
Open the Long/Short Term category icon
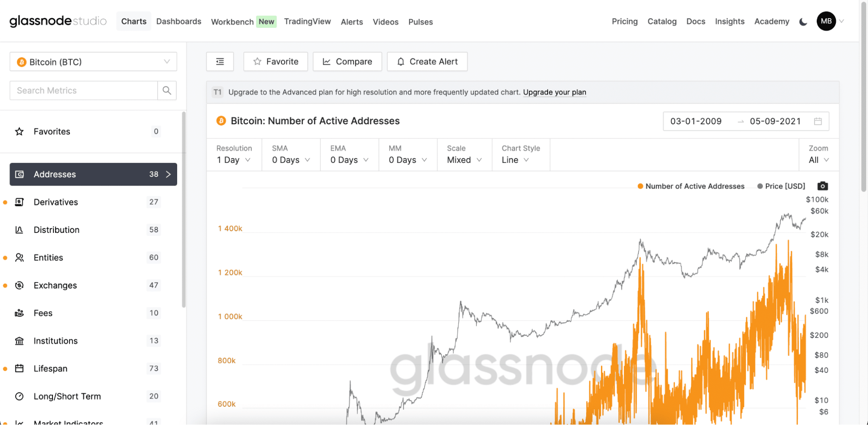coord(19,396)
